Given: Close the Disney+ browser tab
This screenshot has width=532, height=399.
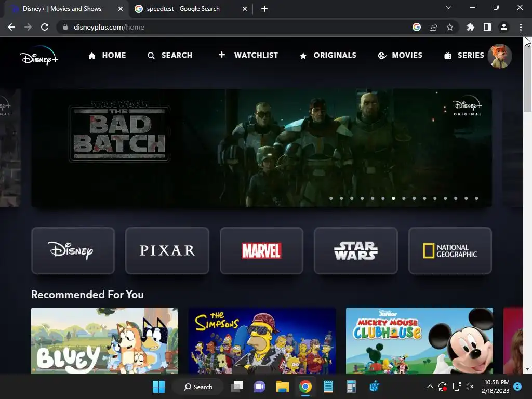Looking at the screenshot, I should [x=121, y=9].
